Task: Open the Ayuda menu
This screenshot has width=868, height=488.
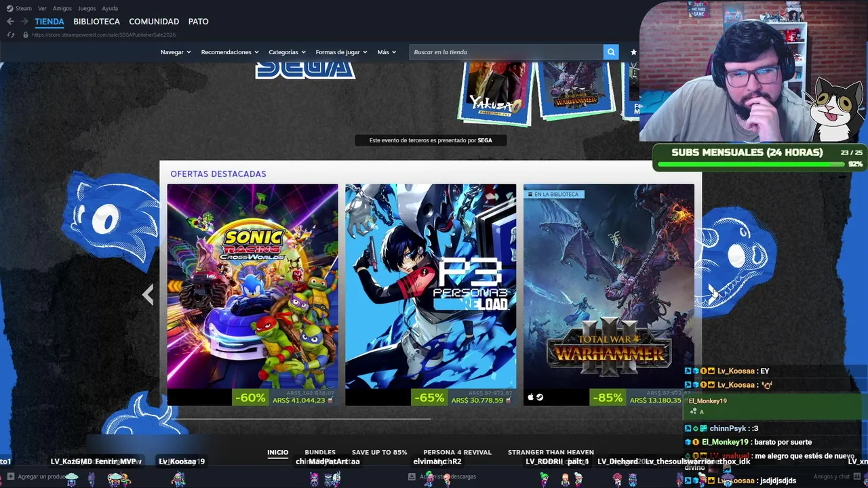Action: pos(110,9)
